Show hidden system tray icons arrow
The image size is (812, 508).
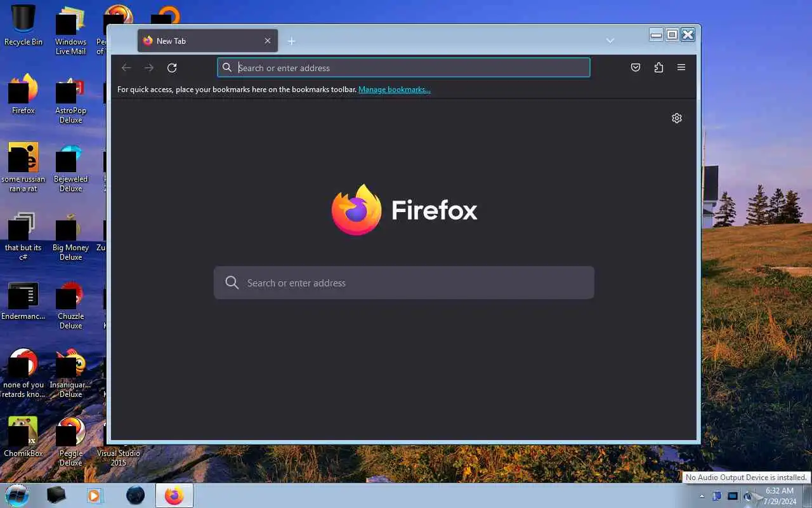coord(702,496)
